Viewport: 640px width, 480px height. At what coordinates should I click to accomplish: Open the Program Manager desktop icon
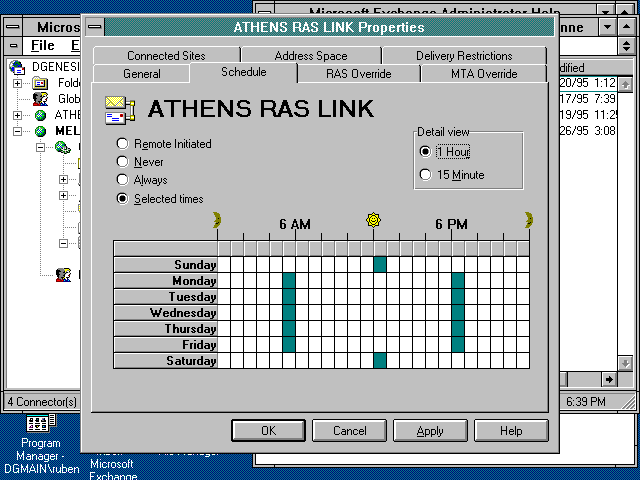coord(40,423)
